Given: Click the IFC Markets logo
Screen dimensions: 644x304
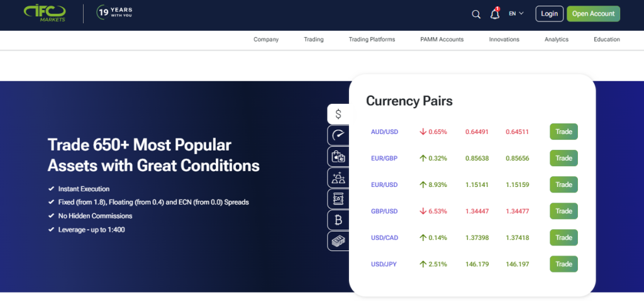Looking at the screenshot, I should tap(45, 14).
